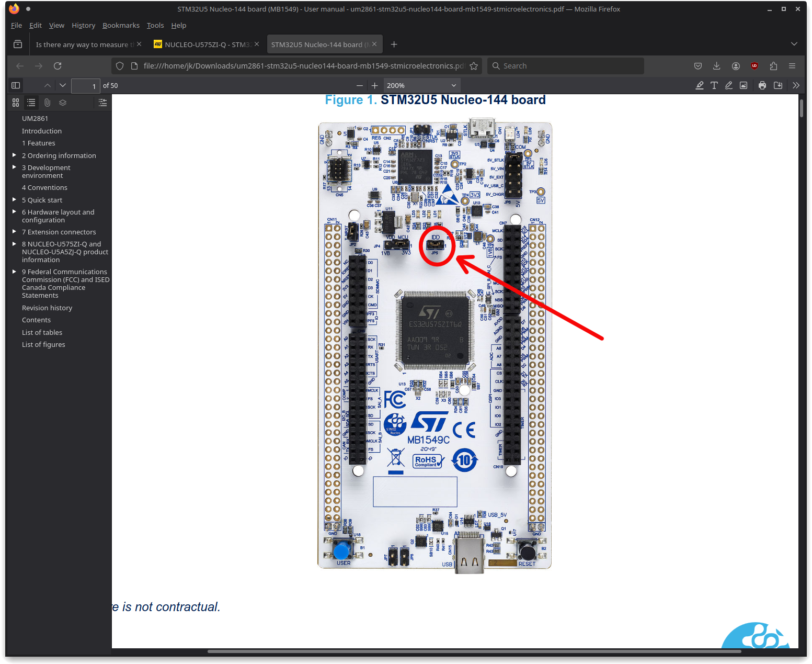Toggle the uBlock Origin extension icon
Image resolution: width=812 pixels, height=664 pixels.
coord(754,65)
